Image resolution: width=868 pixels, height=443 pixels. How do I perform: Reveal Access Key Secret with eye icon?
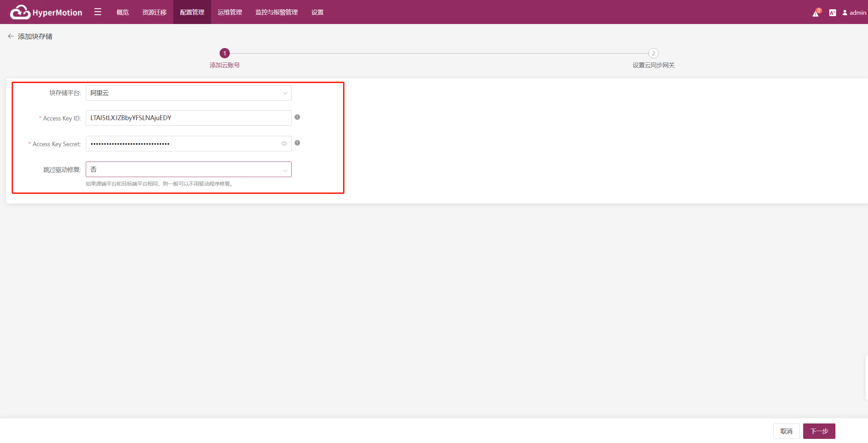(x=284, y=144)
